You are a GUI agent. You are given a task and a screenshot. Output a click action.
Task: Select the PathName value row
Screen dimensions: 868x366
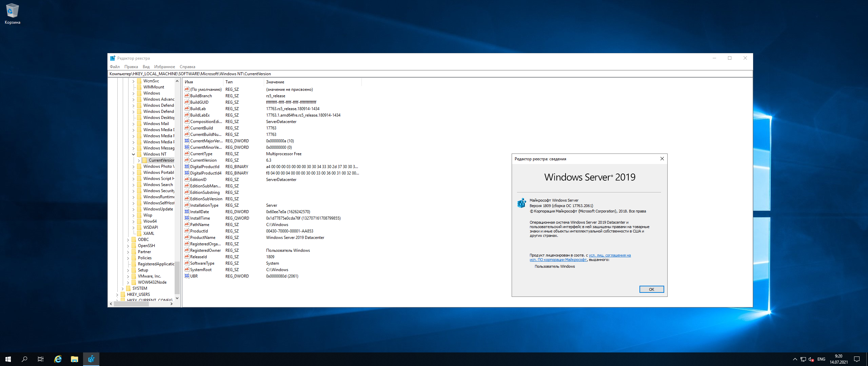272,225
